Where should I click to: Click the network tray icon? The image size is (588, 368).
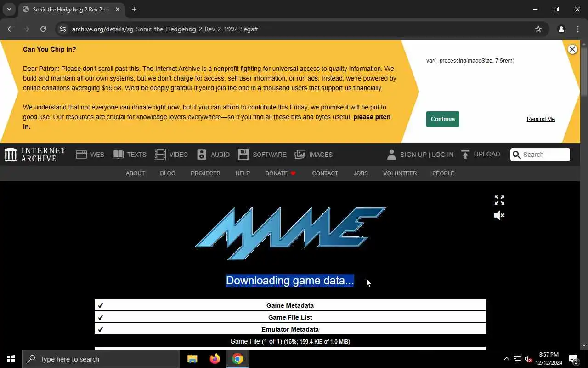click(x=518, y=359)
